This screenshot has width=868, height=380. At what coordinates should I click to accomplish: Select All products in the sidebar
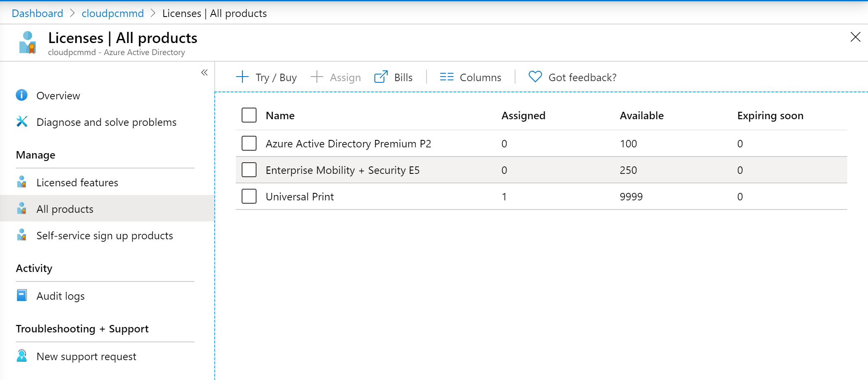pos(65,209)
